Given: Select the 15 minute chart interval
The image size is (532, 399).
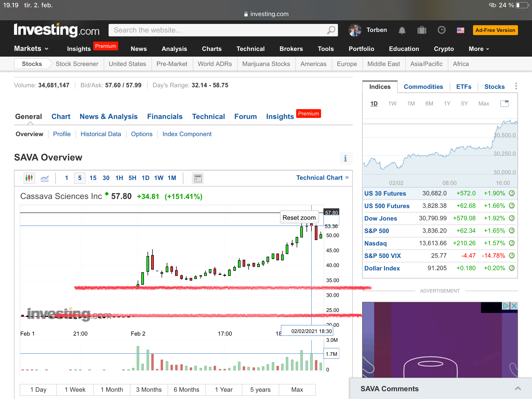Looking at the screenshot, I should point(93,178).
